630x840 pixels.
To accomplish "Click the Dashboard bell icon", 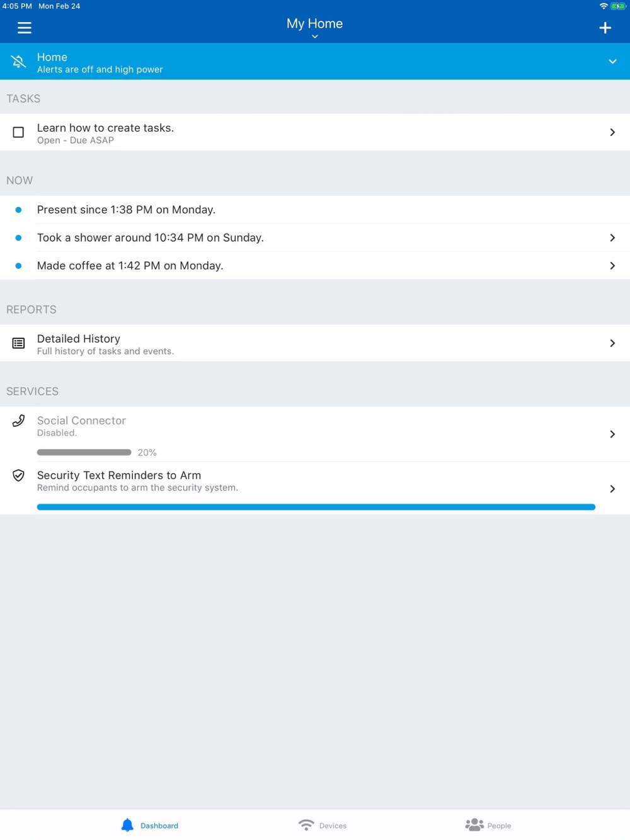I will [127, 825].
